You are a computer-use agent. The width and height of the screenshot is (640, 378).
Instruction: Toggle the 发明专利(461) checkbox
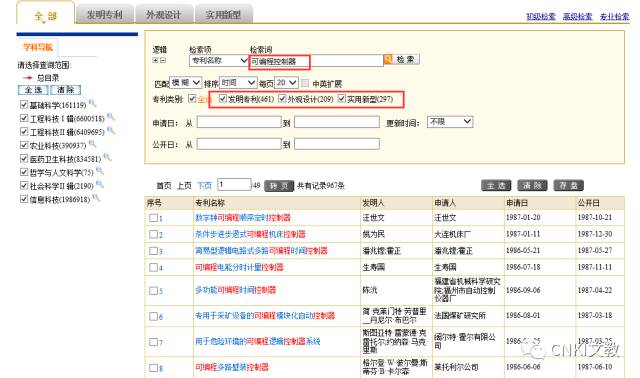(x=222, y=98)
